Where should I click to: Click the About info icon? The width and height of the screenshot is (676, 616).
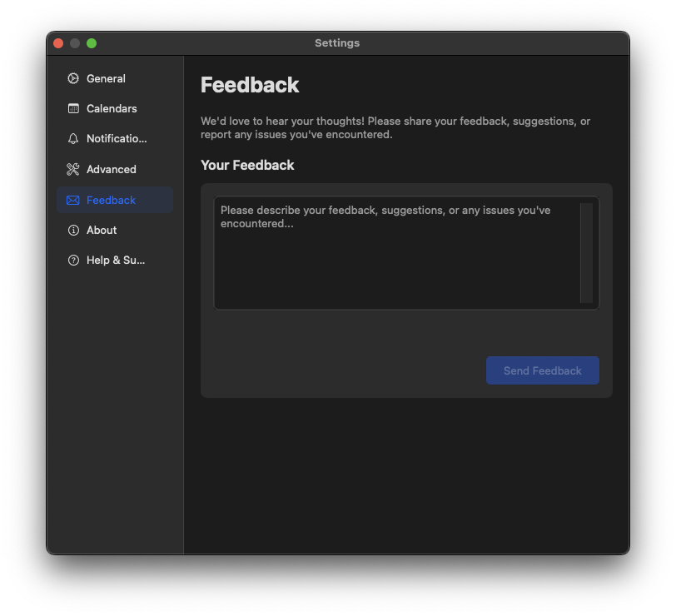click(74, 230)
